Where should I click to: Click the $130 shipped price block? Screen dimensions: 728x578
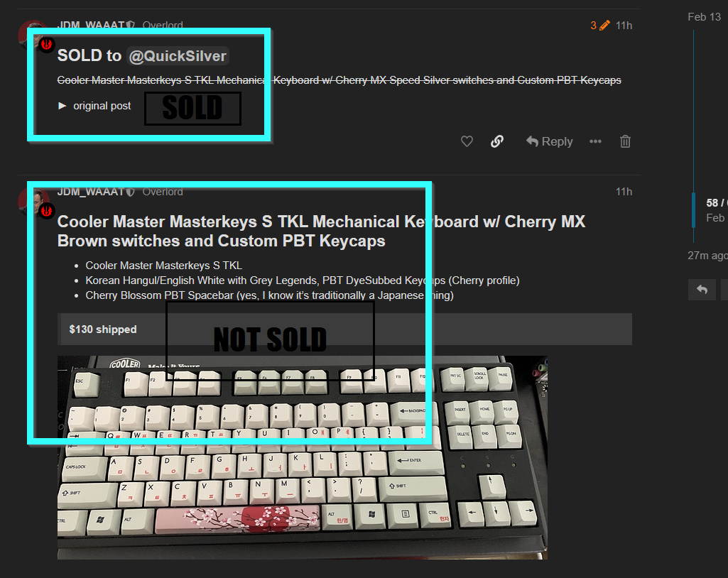click(x=344, y=329)
